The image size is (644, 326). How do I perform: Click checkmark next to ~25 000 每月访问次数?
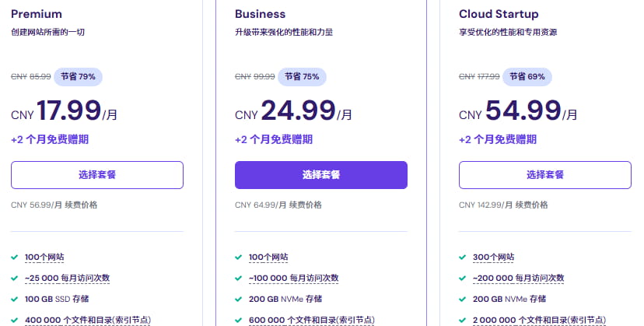coord(15,278)
